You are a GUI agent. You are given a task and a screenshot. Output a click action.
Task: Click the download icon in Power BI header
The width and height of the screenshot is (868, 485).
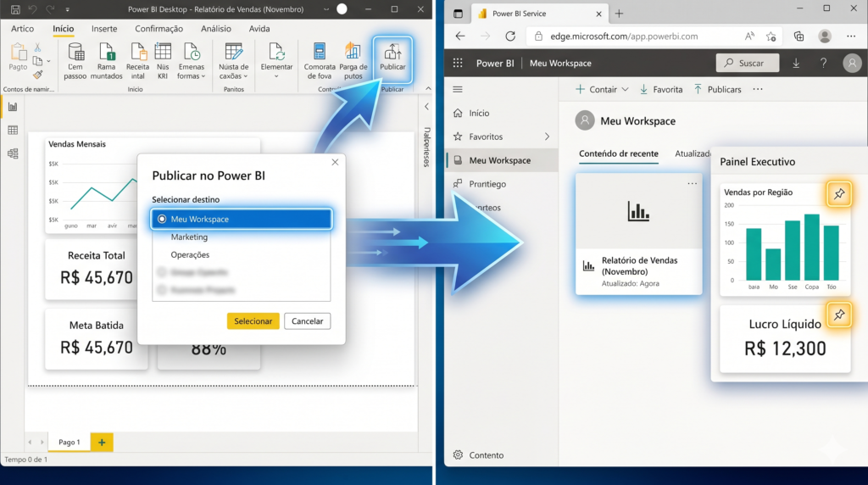click(796, 63)
